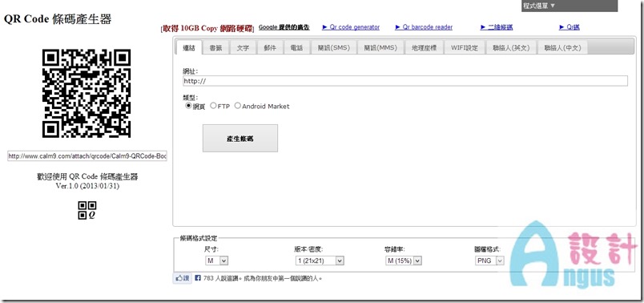Open the 容錯率 dropdown showing M (15%)
This screenshot has height=303, width=644.
(404, 261)
